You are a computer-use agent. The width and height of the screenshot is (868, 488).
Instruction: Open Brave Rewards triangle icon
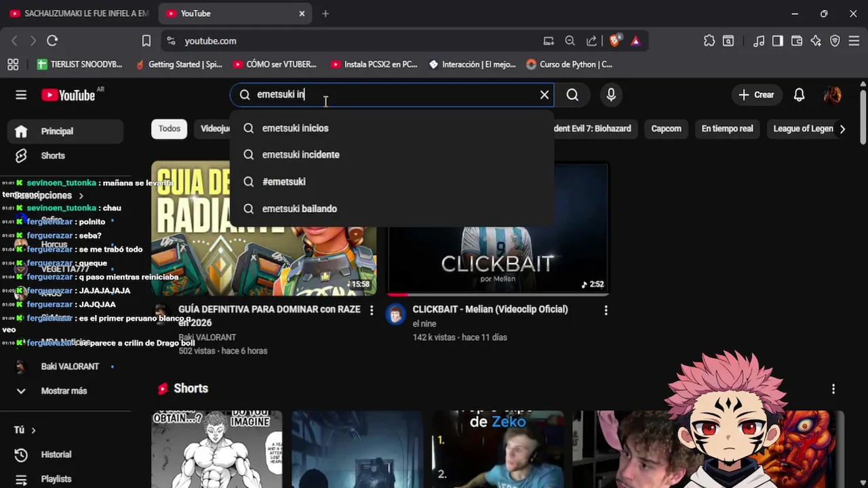pyautogui.click(x=635, y=41)
